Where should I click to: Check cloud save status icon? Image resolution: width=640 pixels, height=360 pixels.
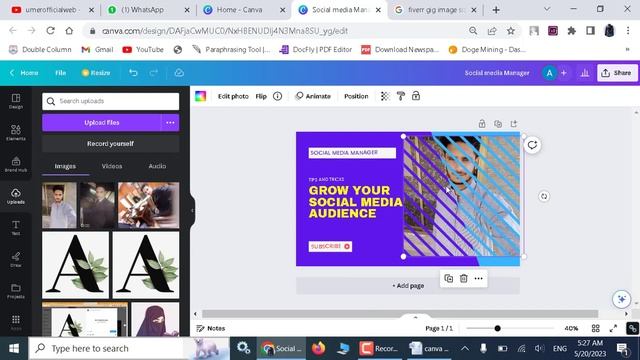(x=179, y=73)
